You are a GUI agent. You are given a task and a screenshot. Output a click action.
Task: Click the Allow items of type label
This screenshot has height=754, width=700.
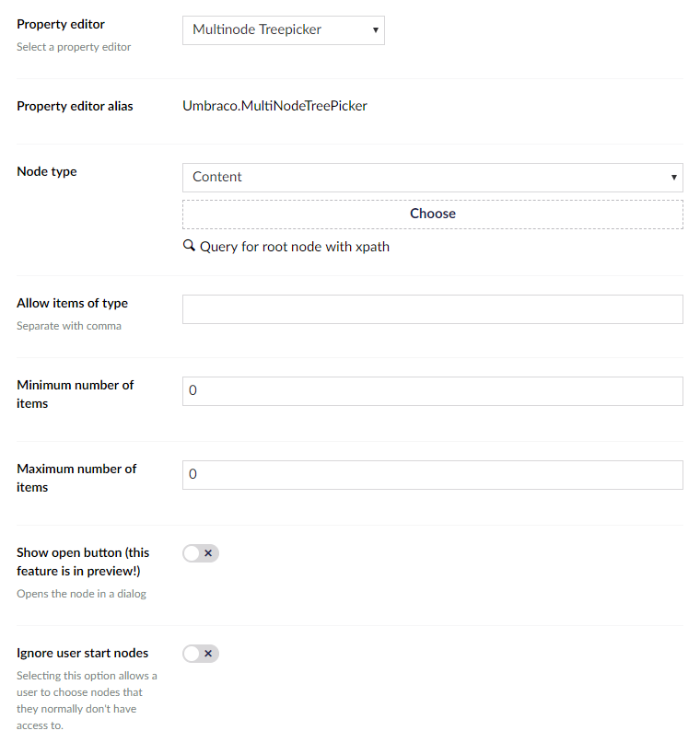pyautogui.click(x=72, y=303)
